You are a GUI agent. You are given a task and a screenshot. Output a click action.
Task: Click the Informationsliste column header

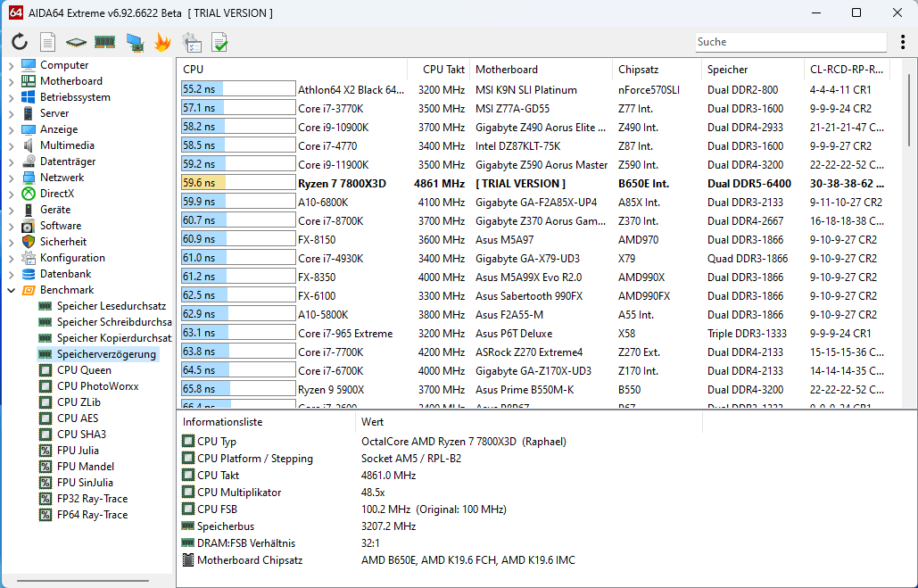tap(266, 422)
